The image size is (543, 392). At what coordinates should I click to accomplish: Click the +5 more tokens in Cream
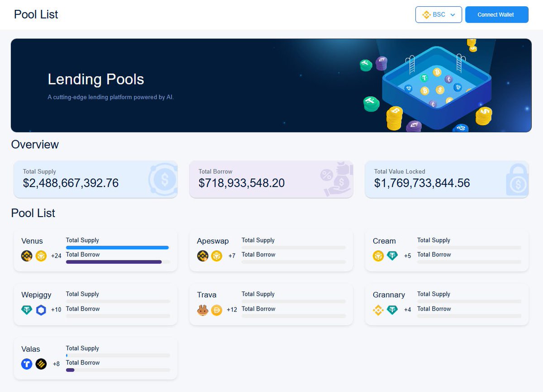(407, 256)
